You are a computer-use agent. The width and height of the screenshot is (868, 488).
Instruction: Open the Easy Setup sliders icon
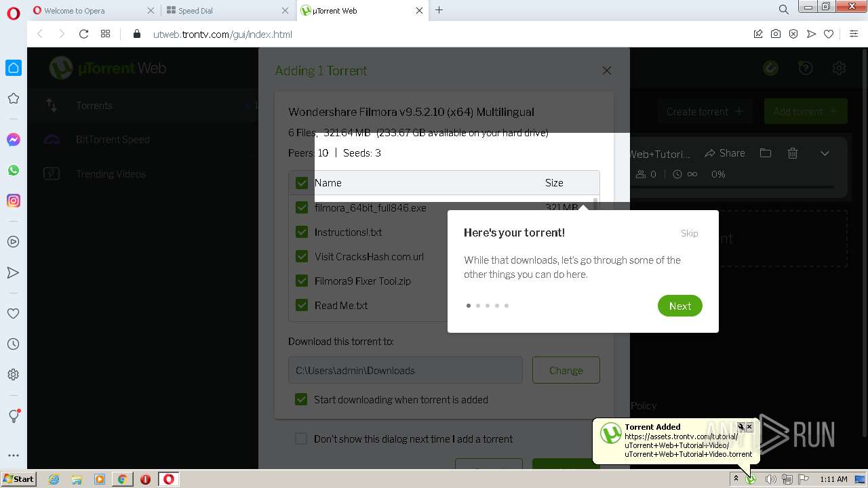coord(854,34)
